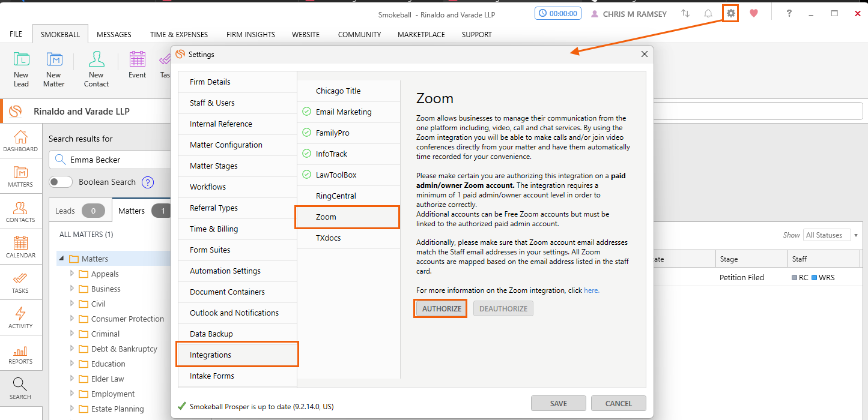Select RingCentral integration

pyautogui.click(x=348, y=196)
